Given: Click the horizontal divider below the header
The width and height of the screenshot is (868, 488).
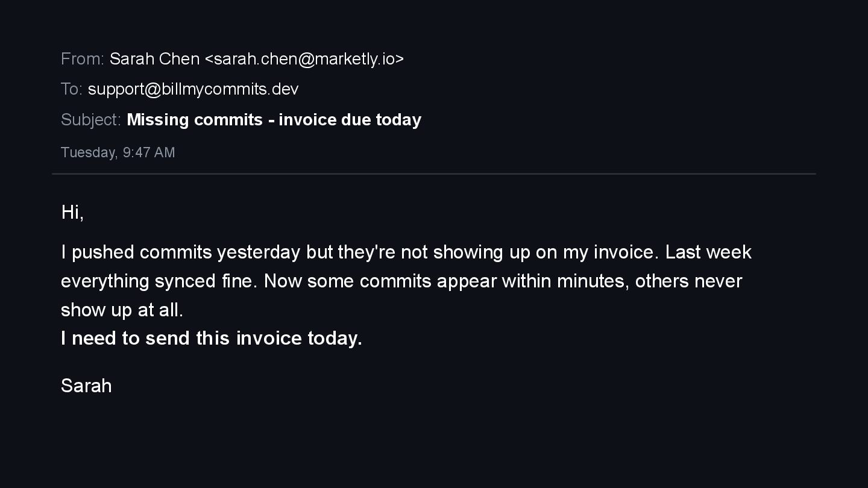Looking at the screenshot, I should pyautogui.click(x=434, y=174).
